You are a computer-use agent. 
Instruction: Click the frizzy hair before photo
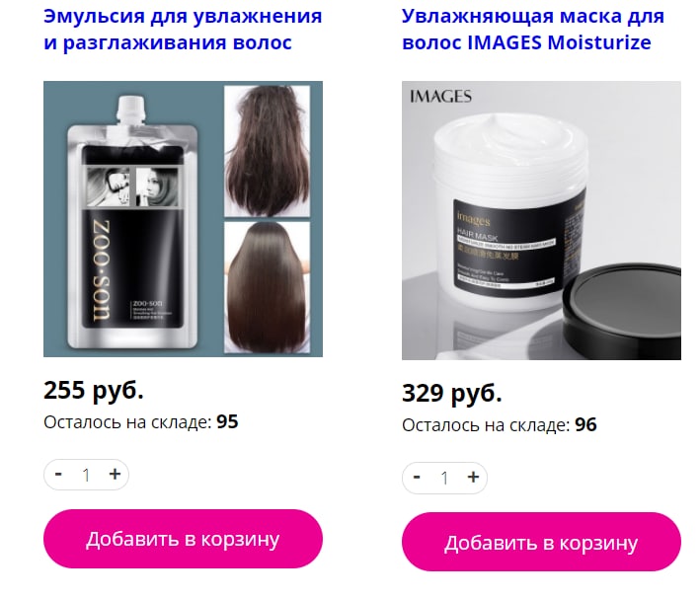click(267, 151)
